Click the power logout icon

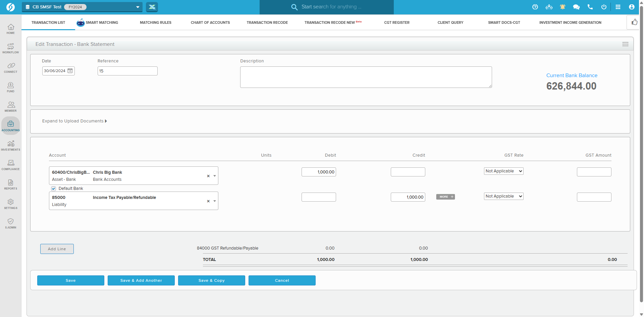click(604, 7)
